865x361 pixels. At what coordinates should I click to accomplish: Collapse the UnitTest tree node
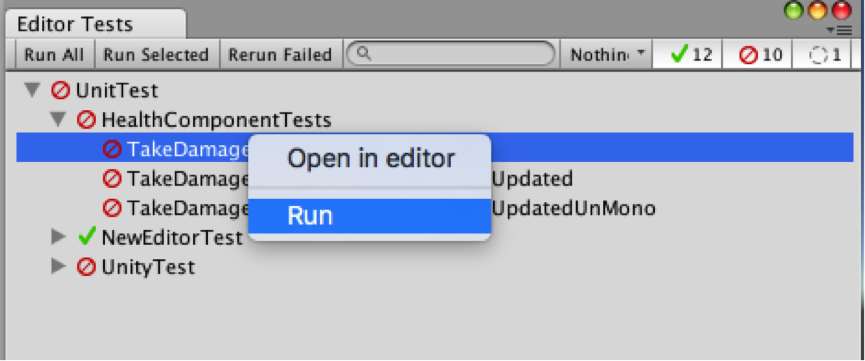click(x=34, y=89)
